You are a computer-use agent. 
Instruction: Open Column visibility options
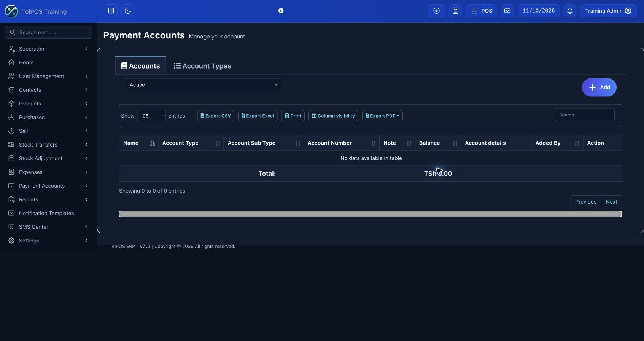click(333, 116)
